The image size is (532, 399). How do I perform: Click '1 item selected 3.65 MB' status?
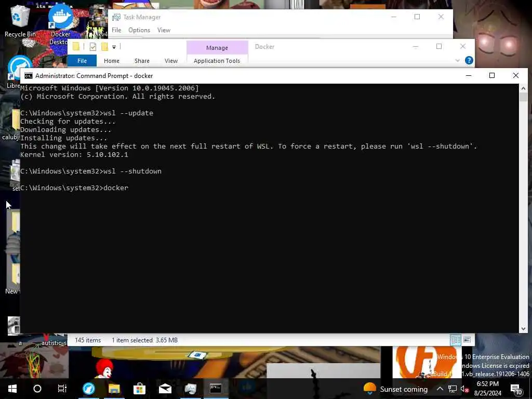pyautogui.click(x=145, y=340)
